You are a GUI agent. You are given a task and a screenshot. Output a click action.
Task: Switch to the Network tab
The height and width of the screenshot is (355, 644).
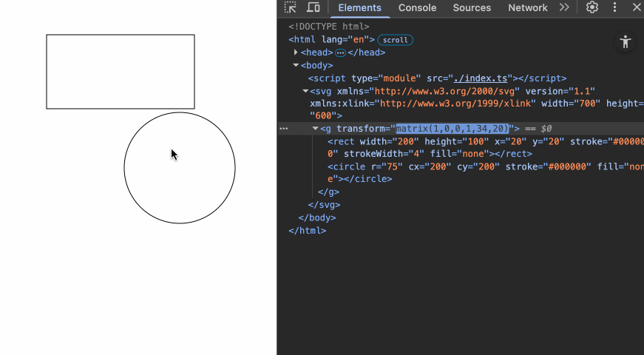[528, 8]
